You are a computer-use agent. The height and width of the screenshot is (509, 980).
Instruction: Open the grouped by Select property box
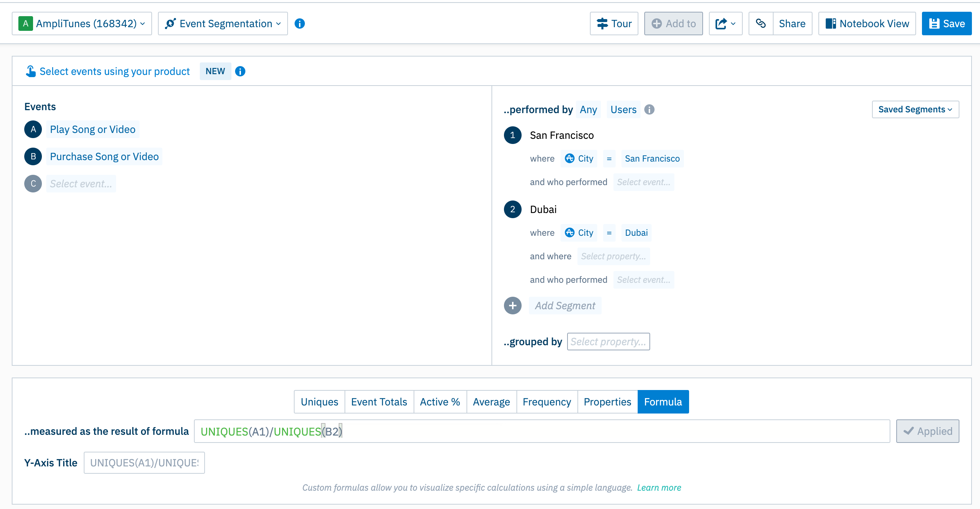click(x=608, y=342)
